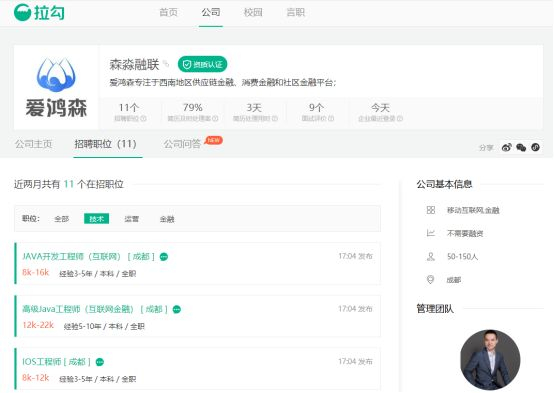
Task: Click the chat icon beside IOS工程师
Action: (100, 362)
